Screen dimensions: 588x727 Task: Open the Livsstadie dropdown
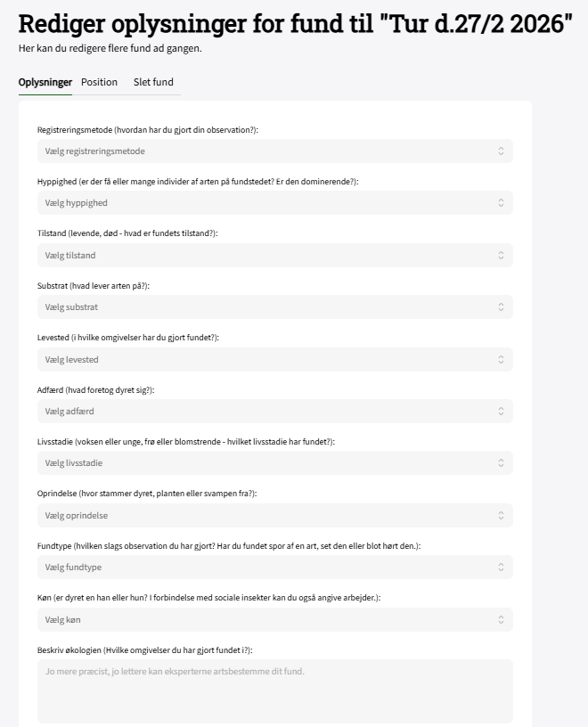point(274,463)
